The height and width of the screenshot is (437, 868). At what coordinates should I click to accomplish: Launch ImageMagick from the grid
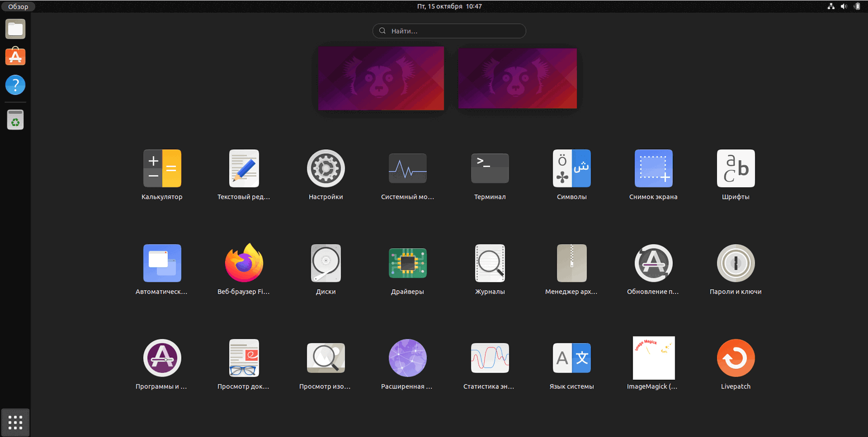pos(653,358)
